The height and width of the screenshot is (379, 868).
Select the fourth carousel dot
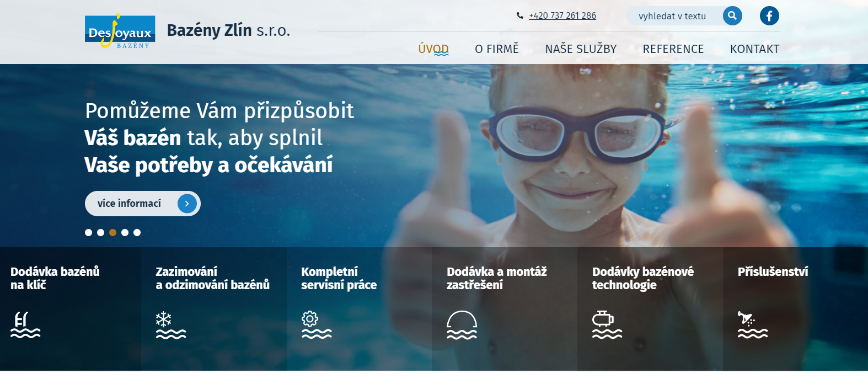(x=125, y=232)
